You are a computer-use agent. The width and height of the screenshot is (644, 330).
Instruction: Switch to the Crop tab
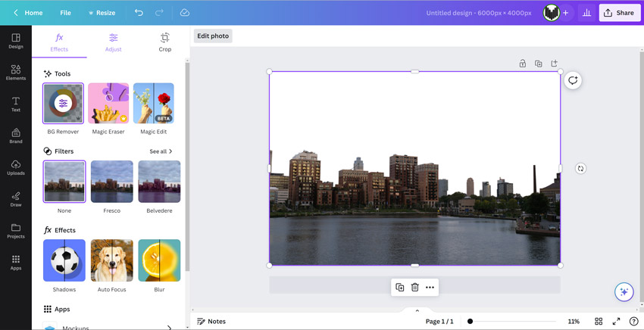pyautogui.click(x=164, y=42)
